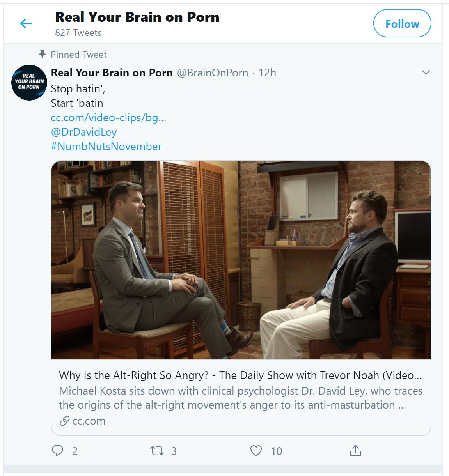
Task: Click the link icon beside cc.com
Action: click(64, 421)
